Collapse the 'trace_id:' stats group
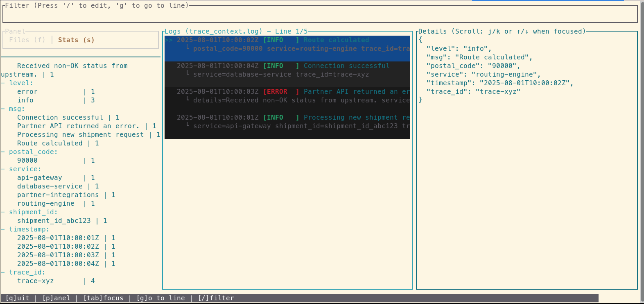This screenshot has width=644, height=304. coord(23,272)
